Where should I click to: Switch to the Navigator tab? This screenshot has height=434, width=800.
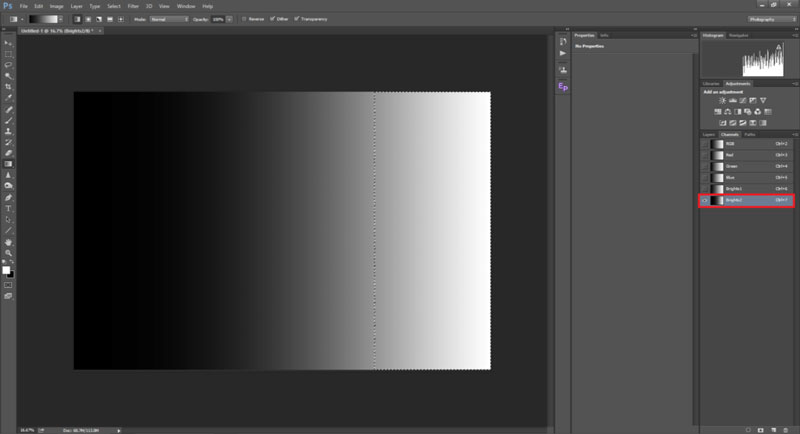(738, 35)
